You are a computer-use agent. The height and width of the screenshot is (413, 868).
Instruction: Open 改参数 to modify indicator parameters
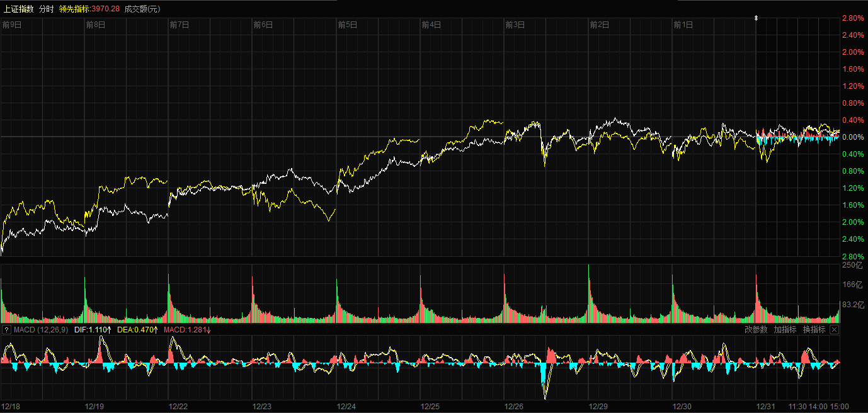click(756, 330)
